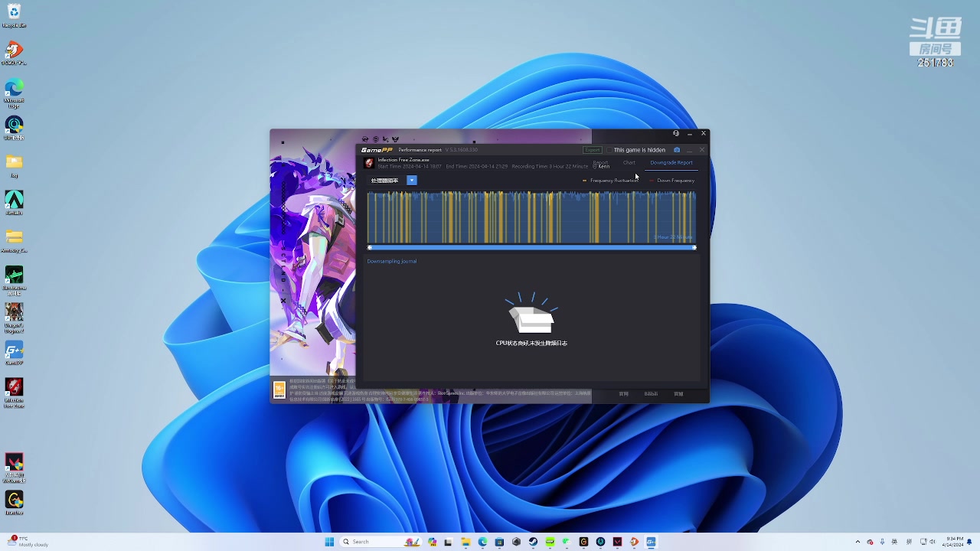Click the GamePP logo in report title bar
The height and width of the screenshot is (551, 980).
point(377,150)
